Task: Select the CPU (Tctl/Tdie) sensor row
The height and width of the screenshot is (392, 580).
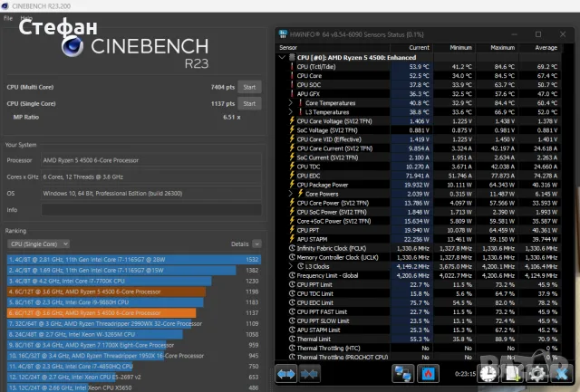Action: pos(418,66)
